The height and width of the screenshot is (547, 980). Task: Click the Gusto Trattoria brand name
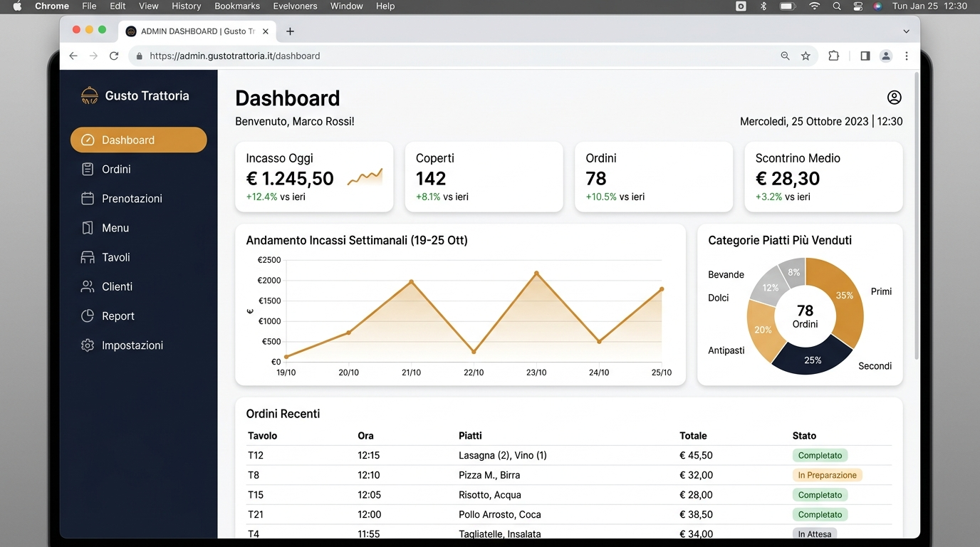(147, 95)
